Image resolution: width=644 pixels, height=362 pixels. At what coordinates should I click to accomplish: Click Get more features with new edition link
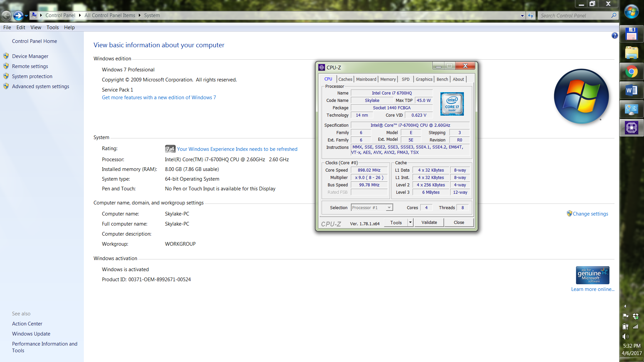tap(159, 98)
